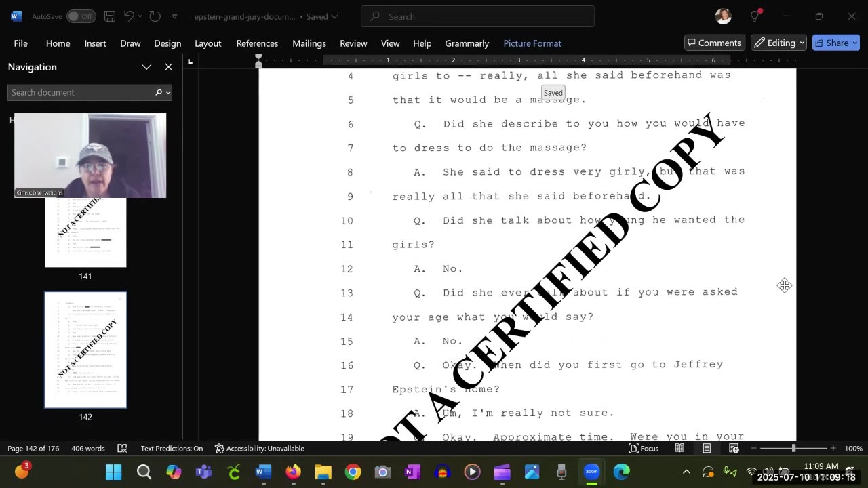Enable Focus mode
This screenshot has height=488, width=868.
click(x=644, y=448)
